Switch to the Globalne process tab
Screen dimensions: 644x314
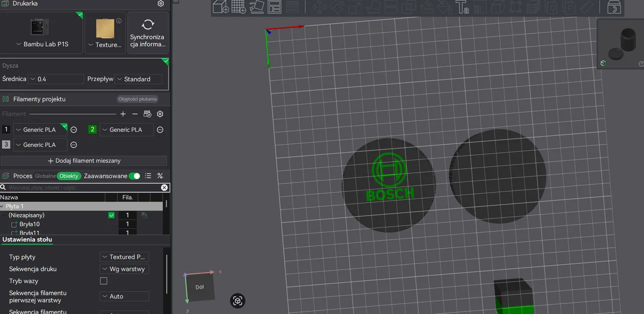pyautogui.click(x=45, y=176)
